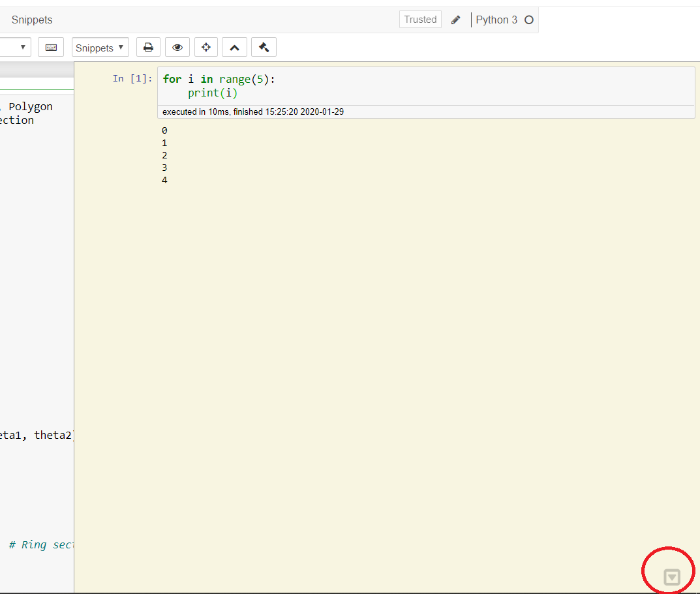Click the executed in 10ms timing bar
The width and height of the screenshot is (700, 594).
point(253,111)
